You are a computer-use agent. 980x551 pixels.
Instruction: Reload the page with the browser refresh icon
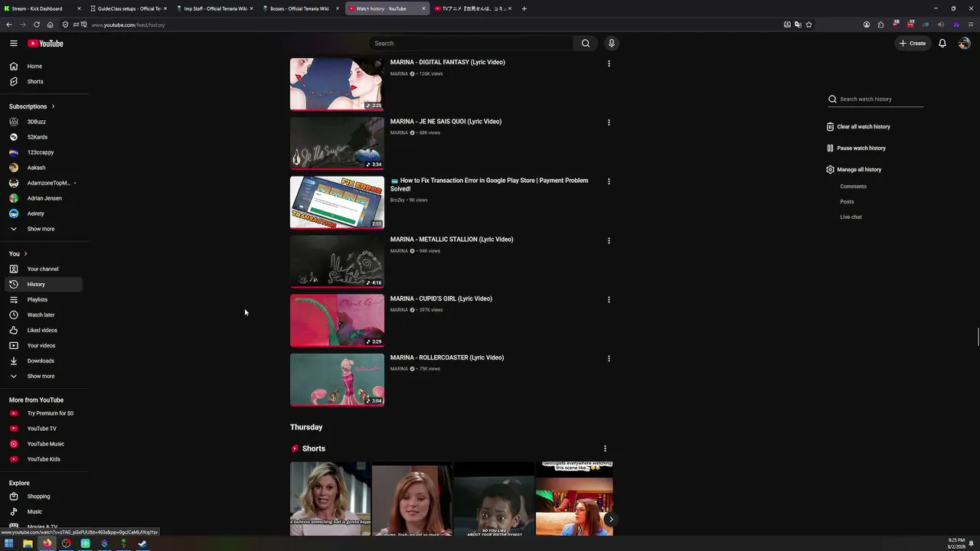(x=36, y=24)
